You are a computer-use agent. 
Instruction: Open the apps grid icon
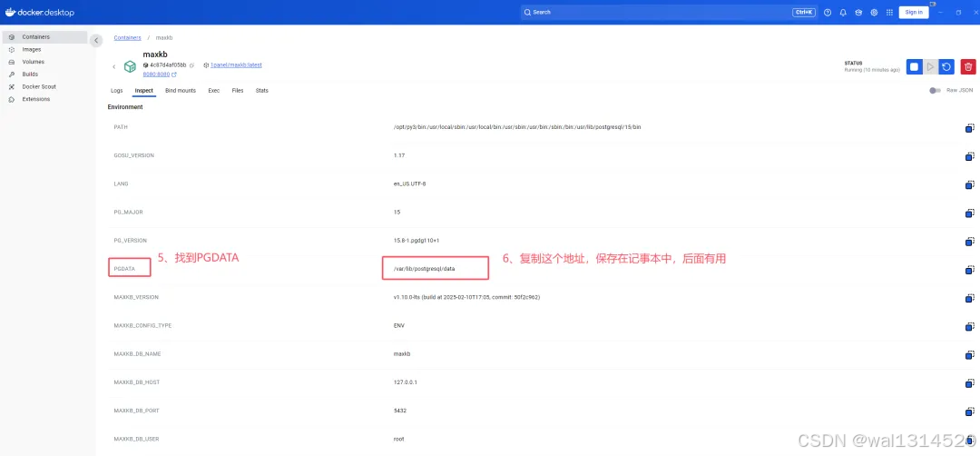(889, 13)
